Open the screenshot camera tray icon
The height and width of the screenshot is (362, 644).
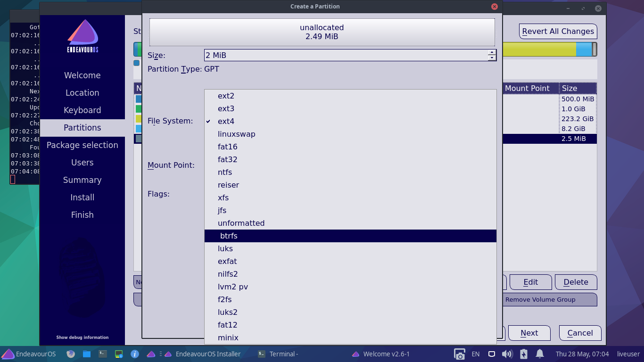pyautogui.click(x=459, y=354)
